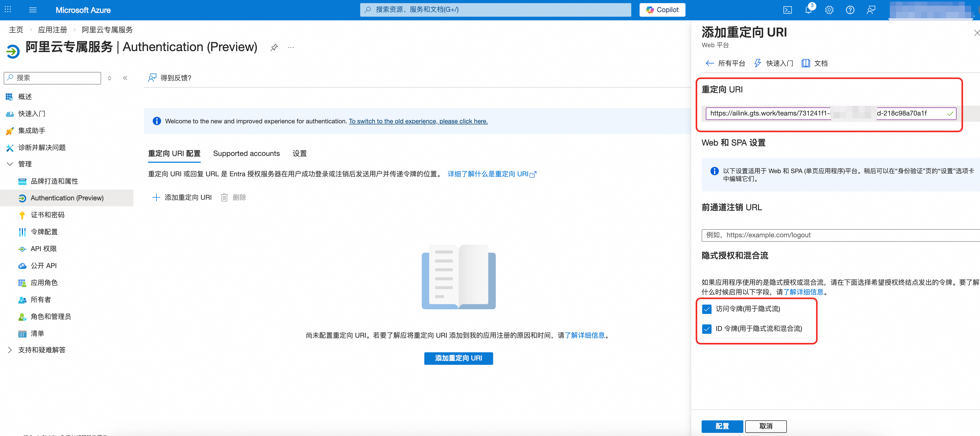Open the Cloud Shell icon
Viewport: 980px width, 436px height.
tap(787, 10)
